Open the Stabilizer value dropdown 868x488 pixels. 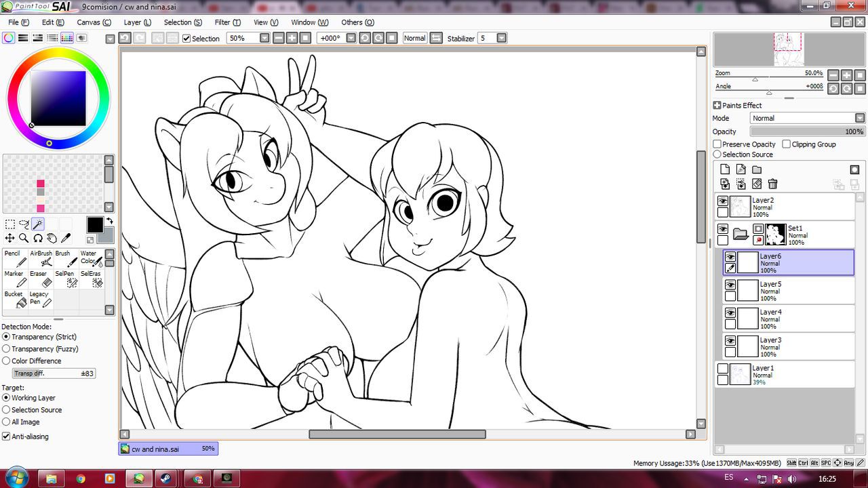click(502, 38)
